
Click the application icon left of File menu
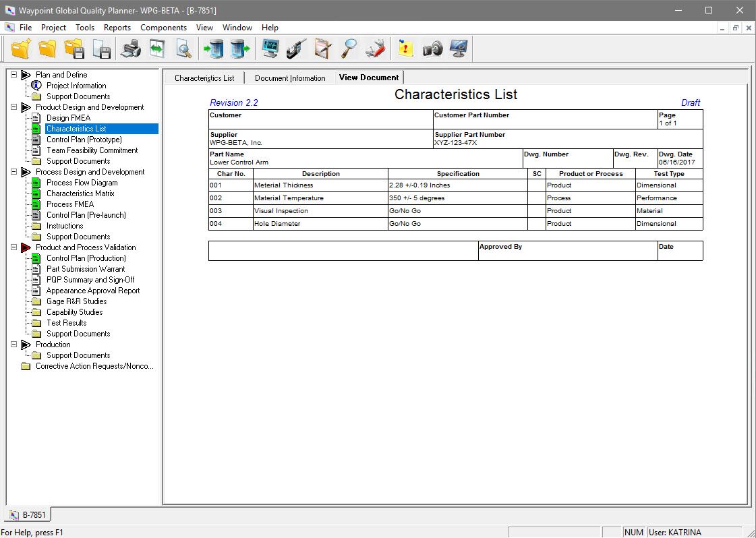point(9,28)
